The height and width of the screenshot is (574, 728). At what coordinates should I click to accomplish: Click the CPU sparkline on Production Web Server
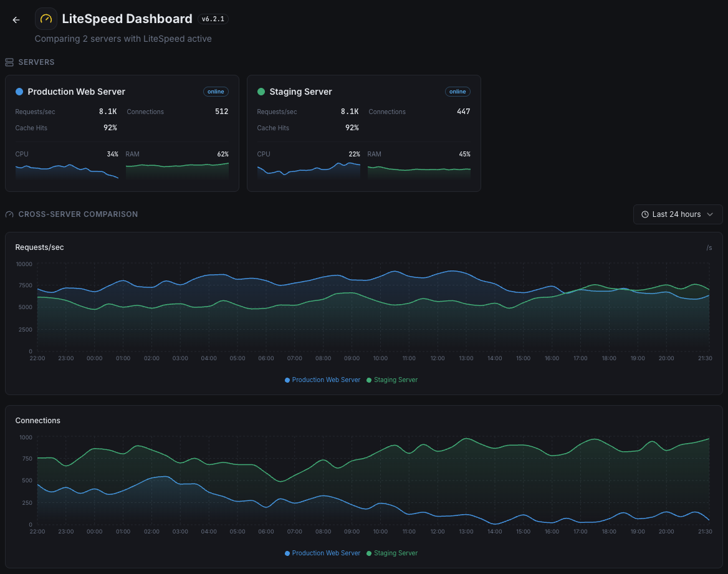(x=66, y=170)
